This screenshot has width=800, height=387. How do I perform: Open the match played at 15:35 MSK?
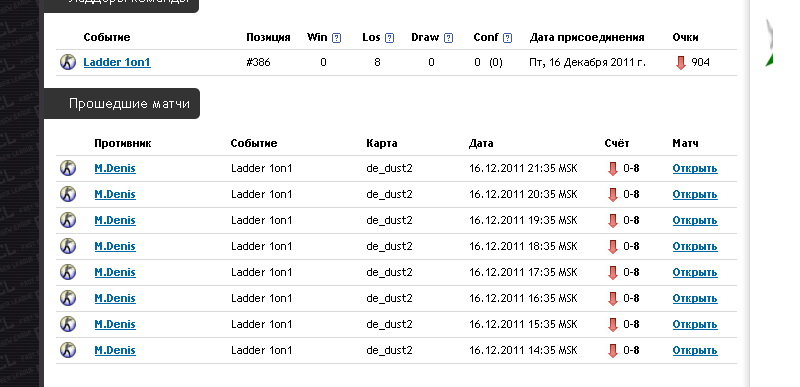[695, 324]
